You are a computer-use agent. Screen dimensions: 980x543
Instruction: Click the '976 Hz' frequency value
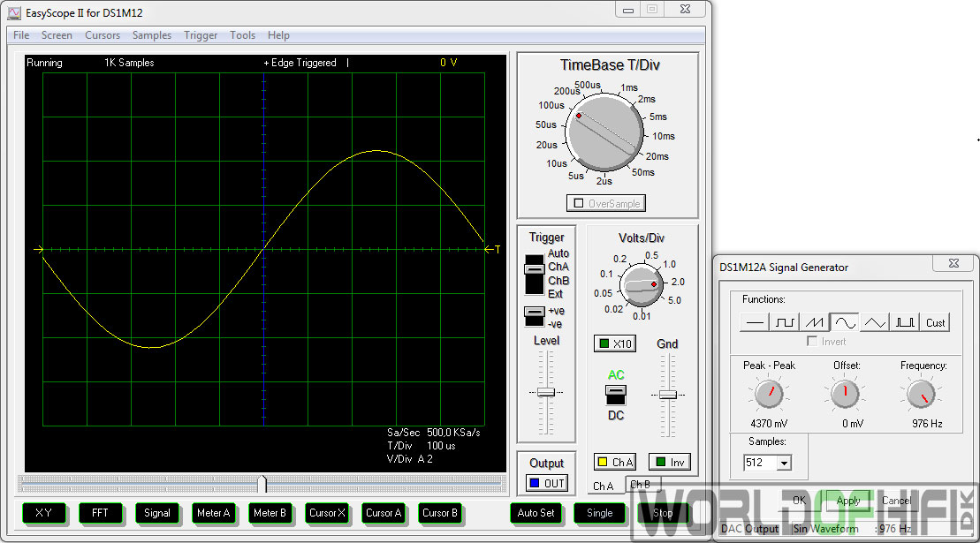(x=927, y=423)
